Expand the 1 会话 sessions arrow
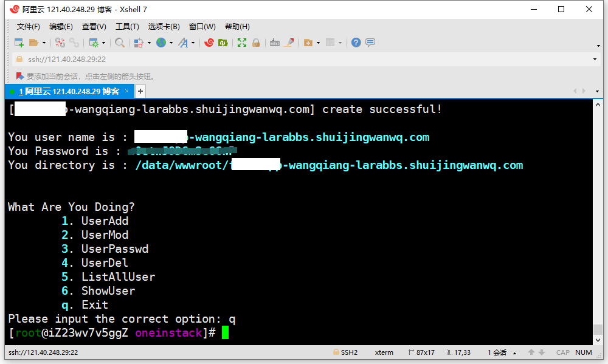The height and width of the screenshot is (364, 608). point(514,353)
